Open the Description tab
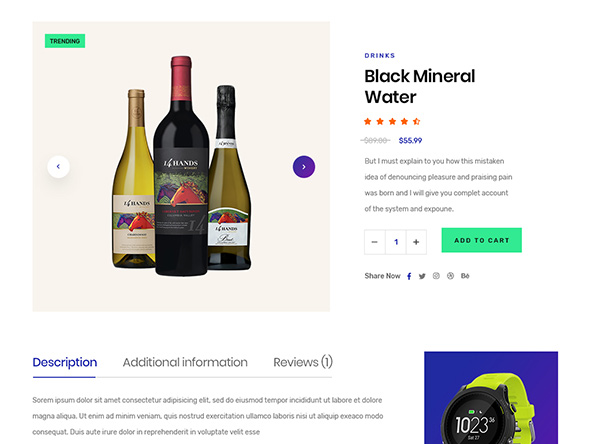 pos(65,362)
